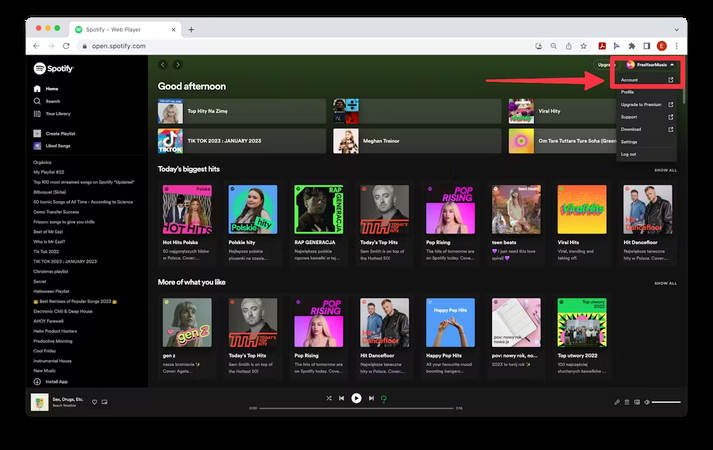This screenshot has width=713, height=450.
Task: Open the play queue icon
Action: click(627, 402)
